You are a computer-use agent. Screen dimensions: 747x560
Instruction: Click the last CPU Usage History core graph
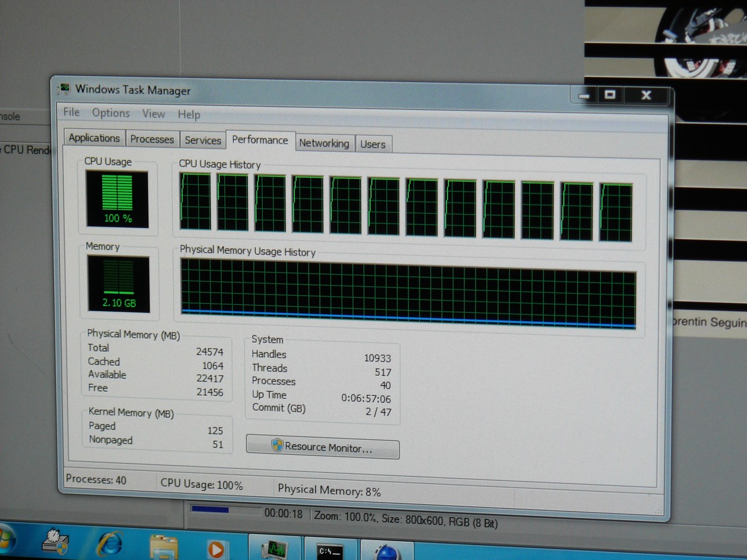pos(616,212)
